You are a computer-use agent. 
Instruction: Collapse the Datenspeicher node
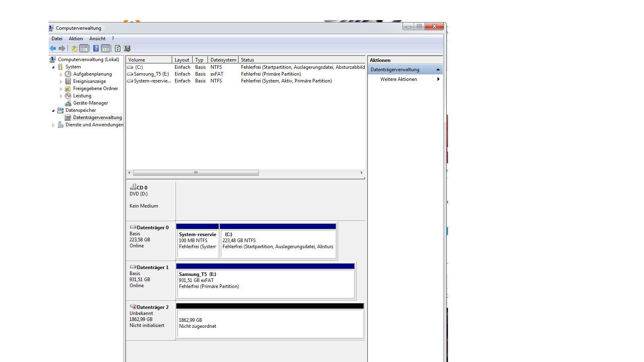(53, 111)
